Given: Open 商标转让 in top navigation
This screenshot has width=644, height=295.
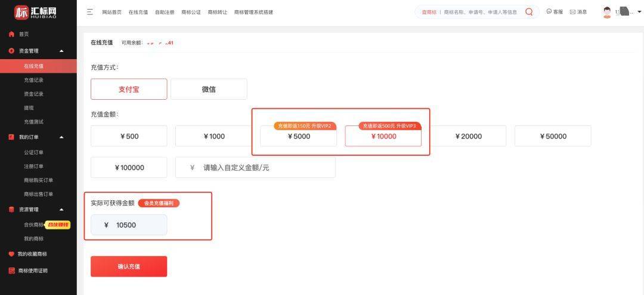Looking at the screenshot, I should coord(217,13).
